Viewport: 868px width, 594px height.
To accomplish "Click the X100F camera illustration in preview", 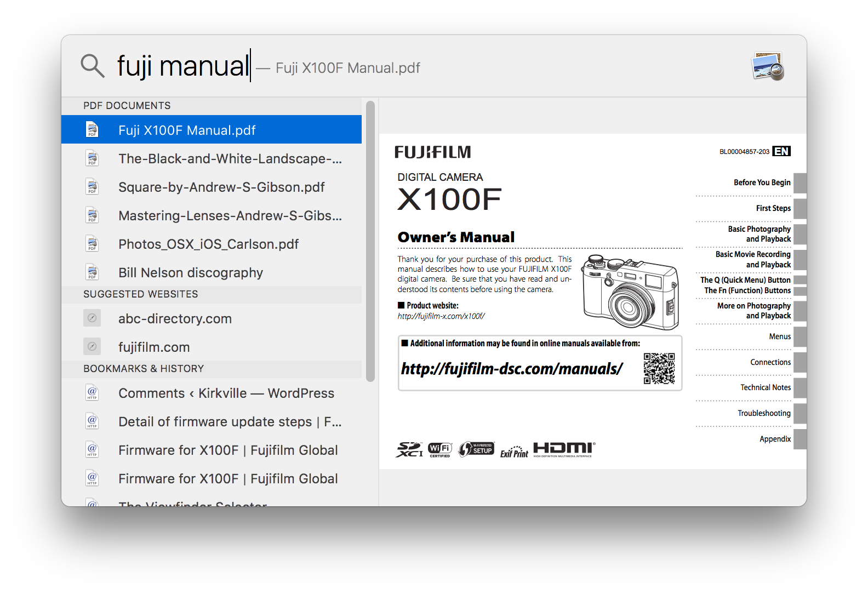I will pyautogui.click(x=630, y=292).
